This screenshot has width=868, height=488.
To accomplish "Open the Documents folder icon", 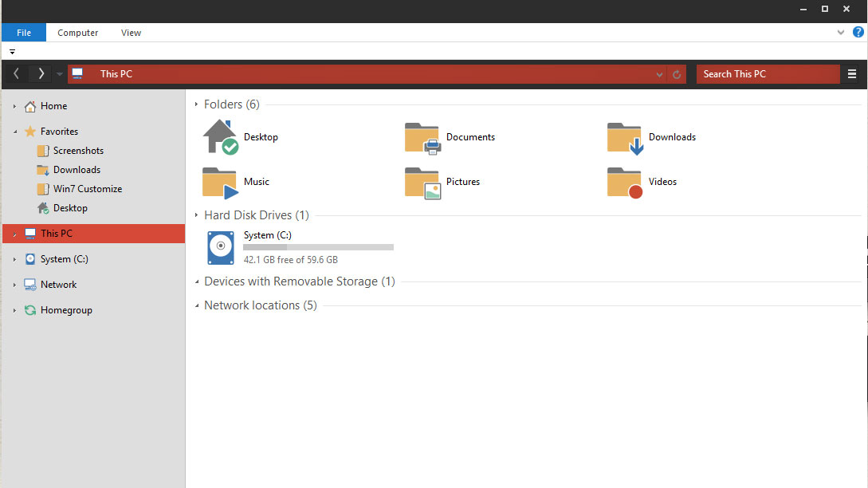I will pyautogui.click(x=422, y=138).
